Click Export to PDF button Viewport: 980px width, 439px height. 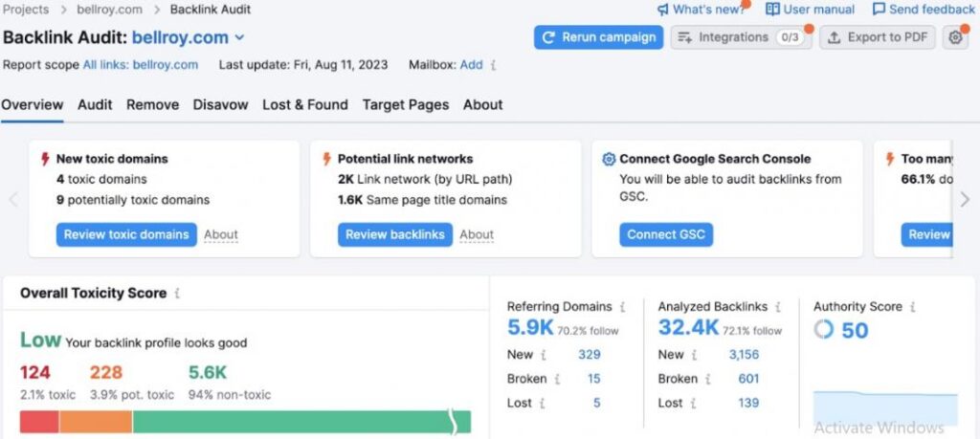[878, 37]
